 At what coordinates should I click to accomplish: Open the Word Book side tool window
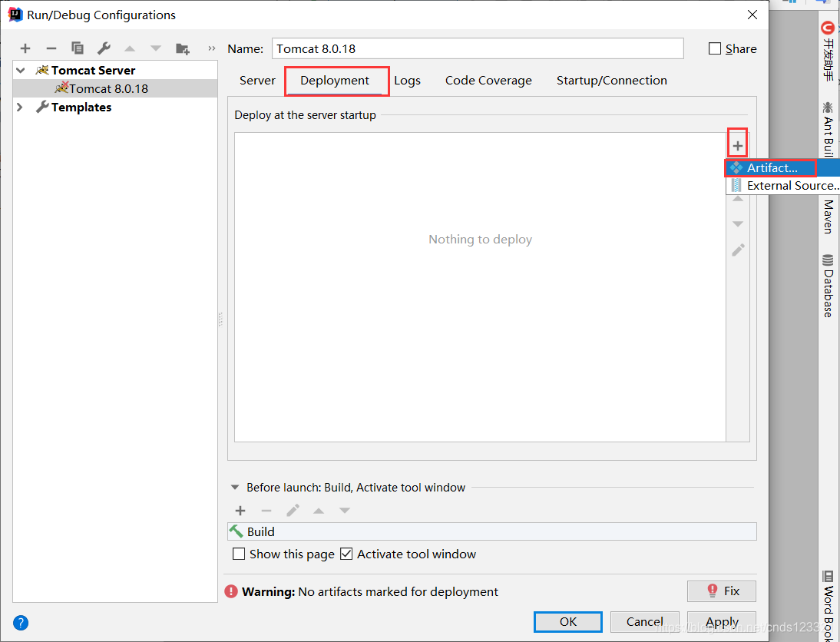click(x=828, y=606)
